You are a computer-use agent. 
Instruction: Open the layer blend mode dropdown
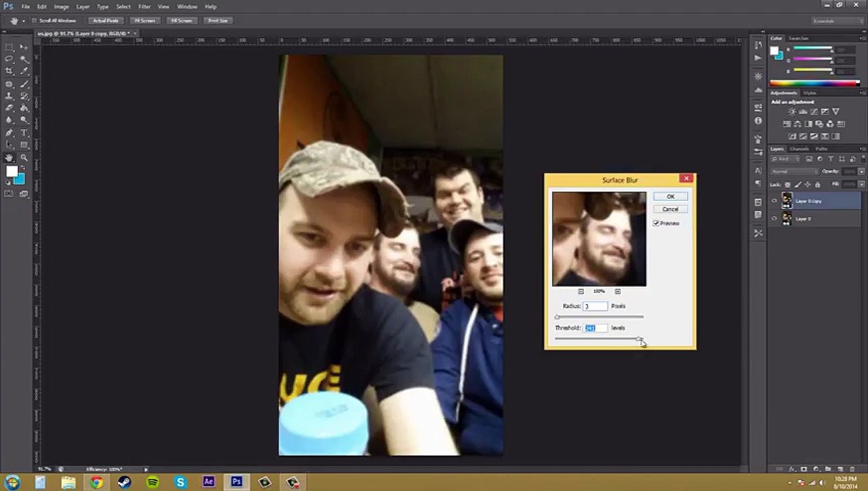tap(794, 171)
